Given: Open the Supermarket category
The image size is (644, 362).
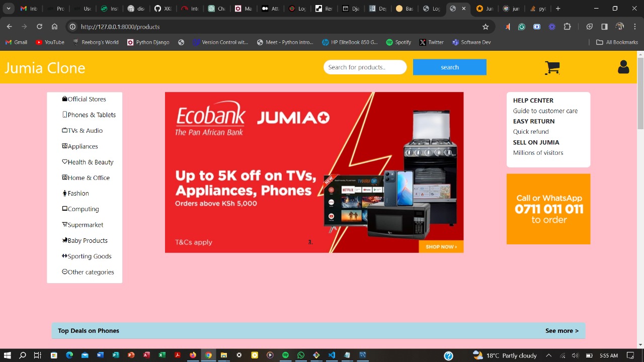Looking at the screenshot, I should (x=83, y=225).
